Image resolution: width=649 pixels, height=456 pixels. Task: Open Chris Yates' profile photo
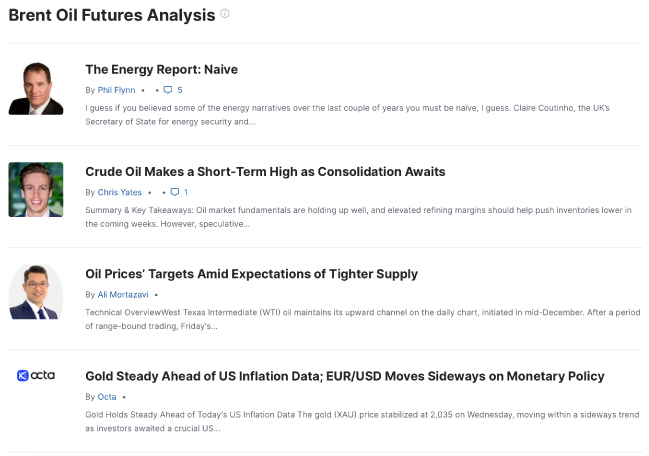tap(36, 190)
